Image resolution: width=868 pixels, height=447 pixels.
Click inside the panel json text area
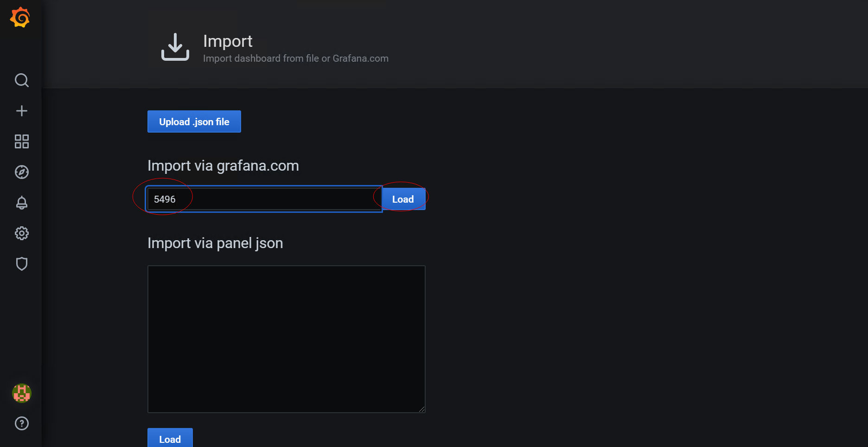286,339
